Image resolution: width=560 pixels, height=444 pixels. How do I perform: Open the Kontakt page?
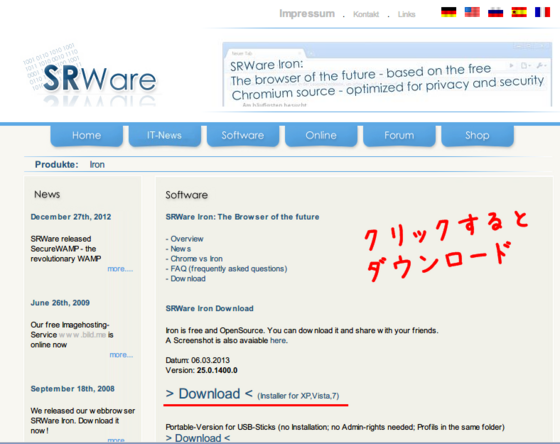pyautogui.click(x=366, y=14)
